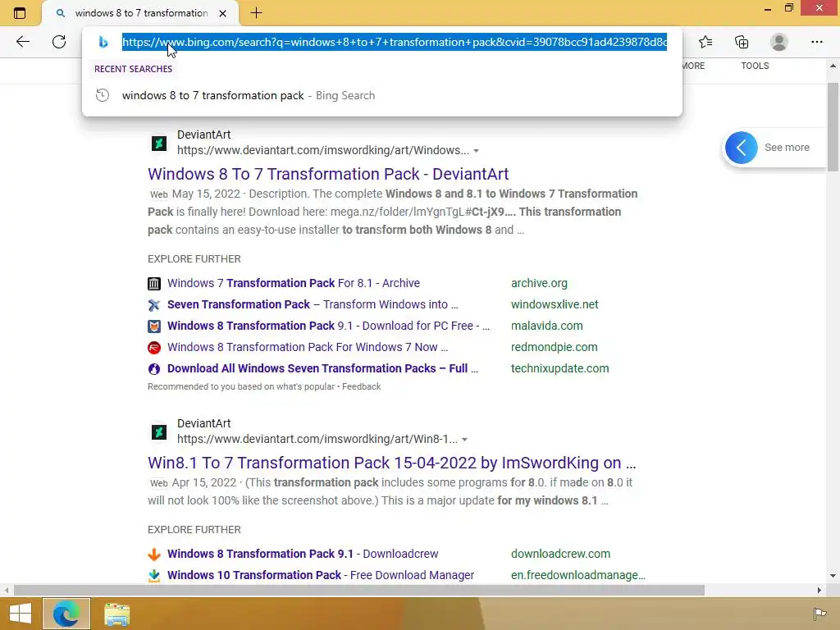Click the first result URL deviantart.com/imswordking/art/Windows...
The width and height of the screenshot is (840, 630).
click(x=323, y=151)
